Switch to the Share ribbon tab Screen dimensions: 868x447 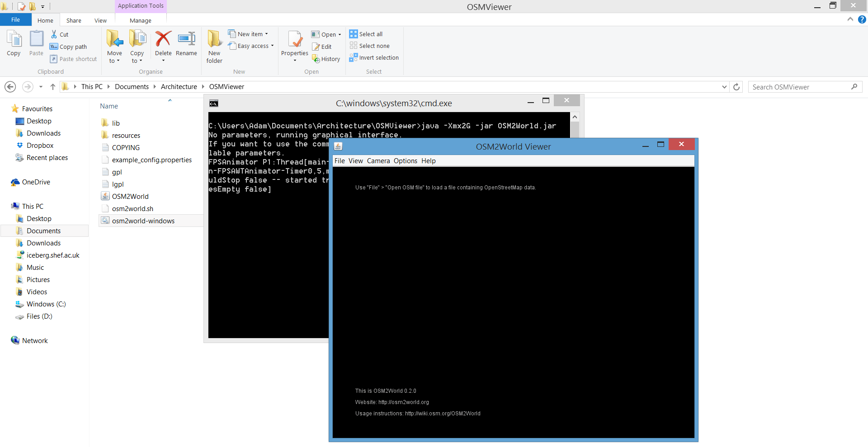coord(74,20)
